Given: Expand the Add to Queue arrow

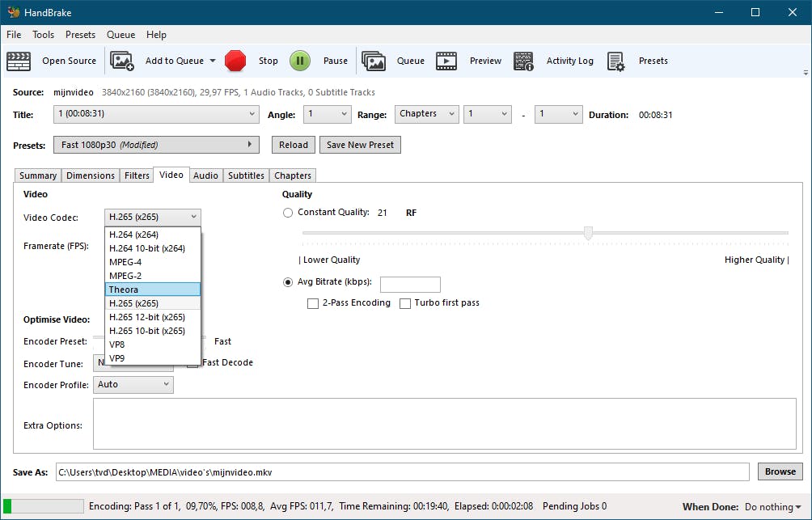Looking at the screenshot, I should [213, 61].
